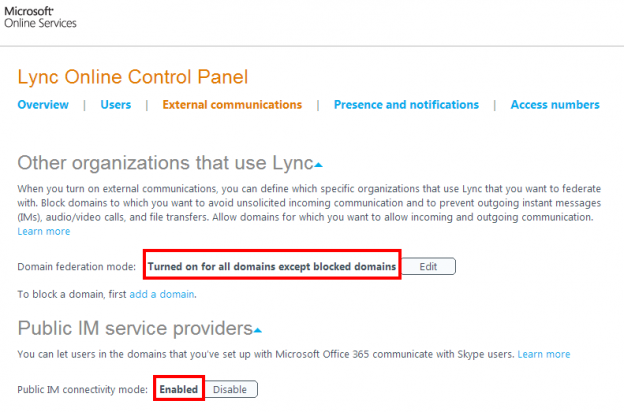The width and height of the screenshot is (624, 412).
Task: Click the Public IM service providers heading
Action: [x=134, y=328]
